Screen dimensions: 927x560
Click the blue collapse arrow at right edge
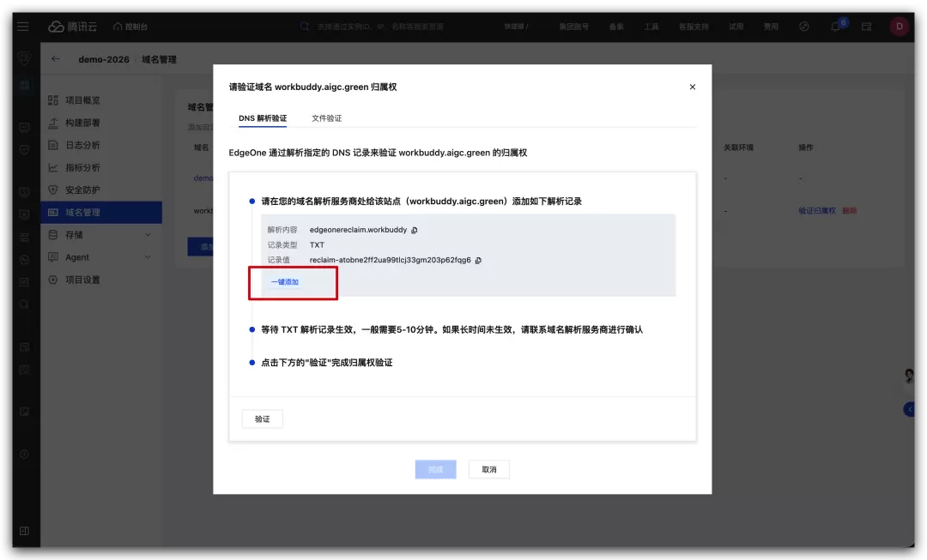[x=909, y=409]
